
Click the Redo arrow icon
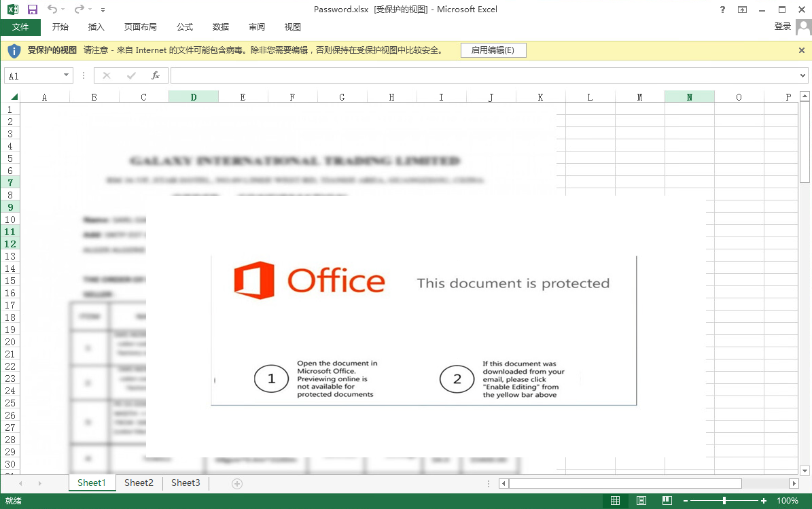[x=79, y=9]
